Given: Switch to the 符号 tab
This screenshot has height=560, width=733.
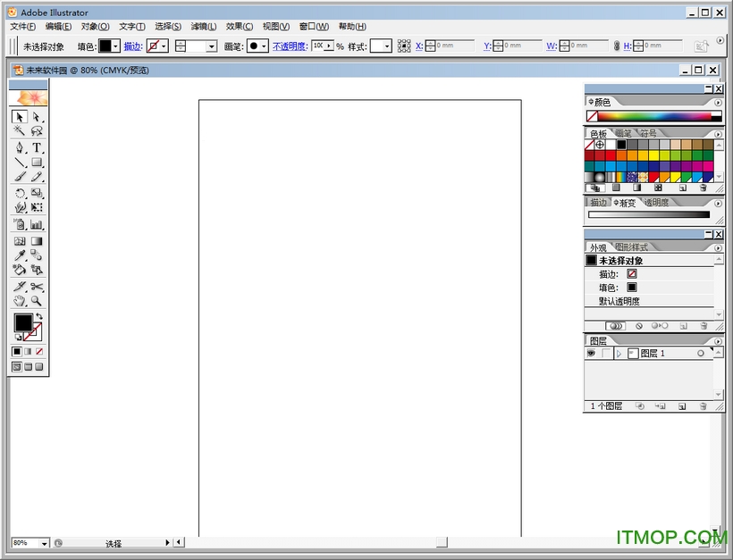Looking at the screenshot, I should coord(648,133).
